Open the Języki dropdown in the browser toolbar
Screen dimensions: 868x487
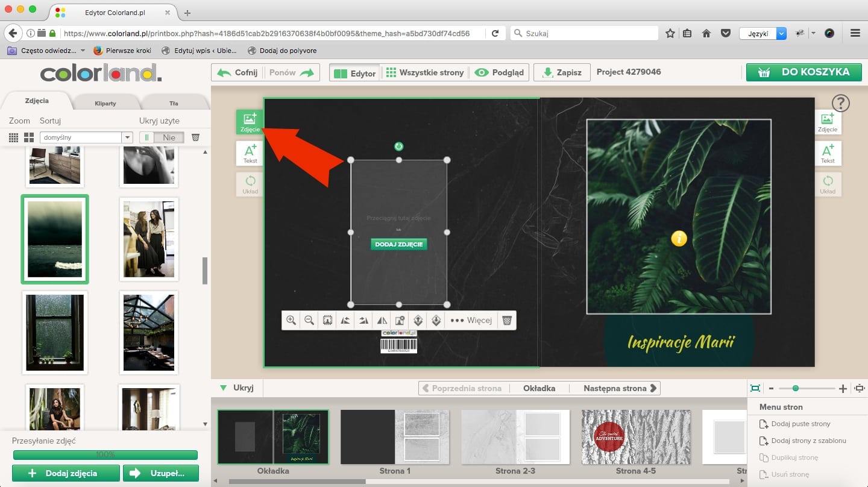pyautogui.click(x=763, y=34)
